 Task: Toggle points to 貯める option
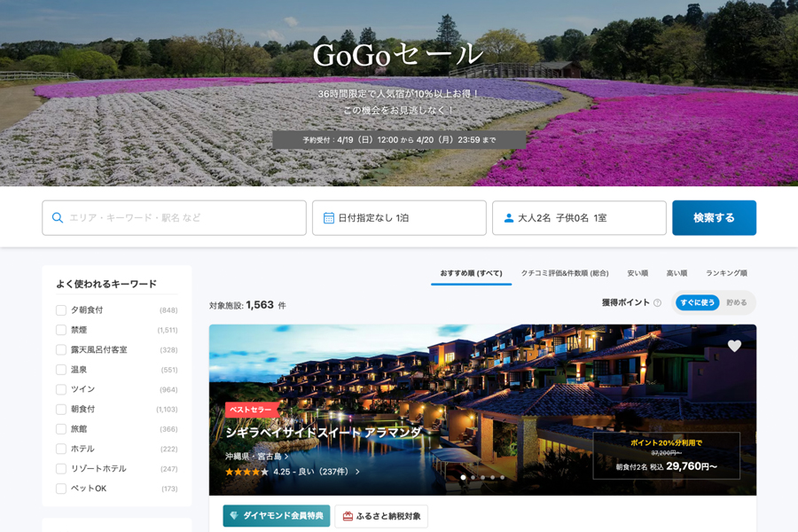737,302
